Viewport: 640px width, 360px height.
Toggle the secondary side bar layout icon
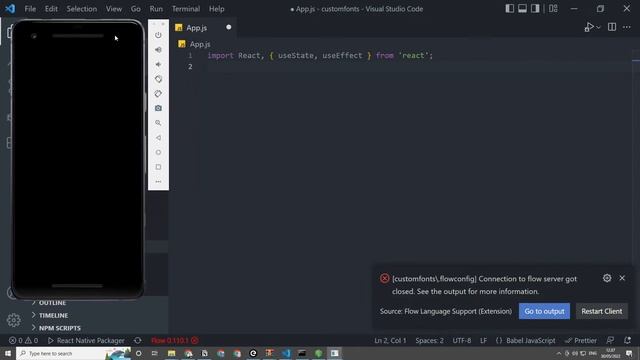[x=535, y=9]
